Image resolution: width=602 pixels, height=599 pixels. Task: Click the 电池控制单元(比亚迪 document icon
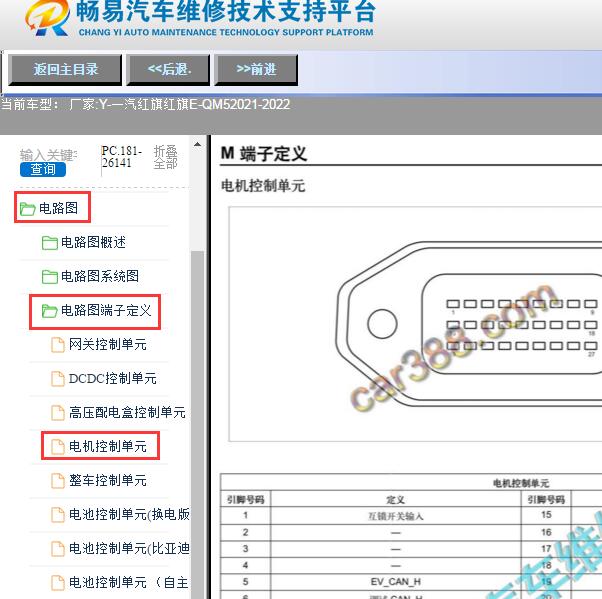pos(58,548)
